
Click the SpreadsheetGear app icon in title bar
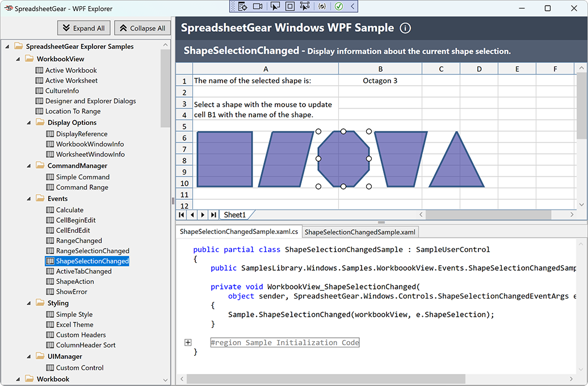click(x=9, y=9)
